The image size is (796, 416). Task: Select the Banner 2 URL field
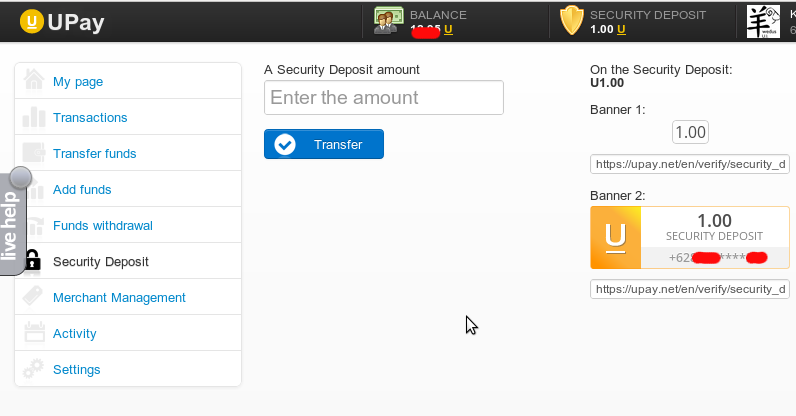[x=689, y=289]
